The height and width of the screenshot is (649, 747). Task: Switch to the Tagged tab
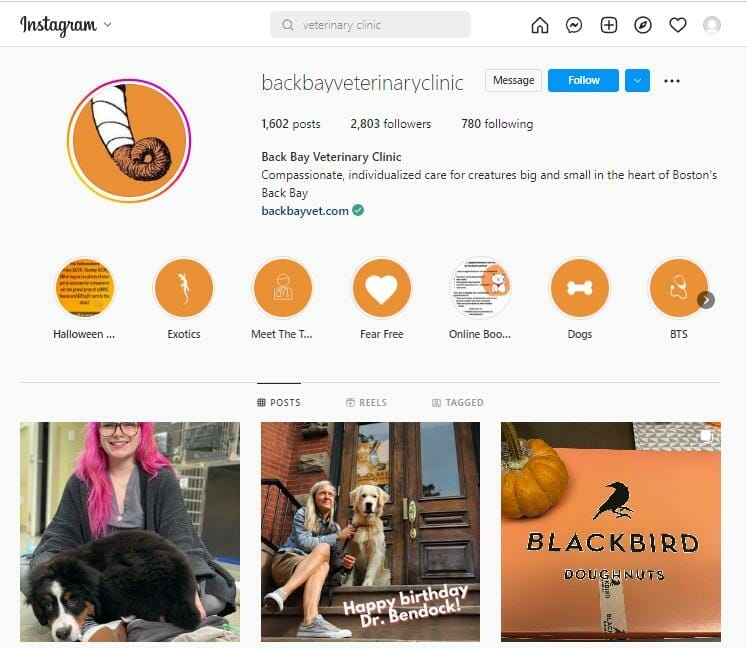coord(458,403)
